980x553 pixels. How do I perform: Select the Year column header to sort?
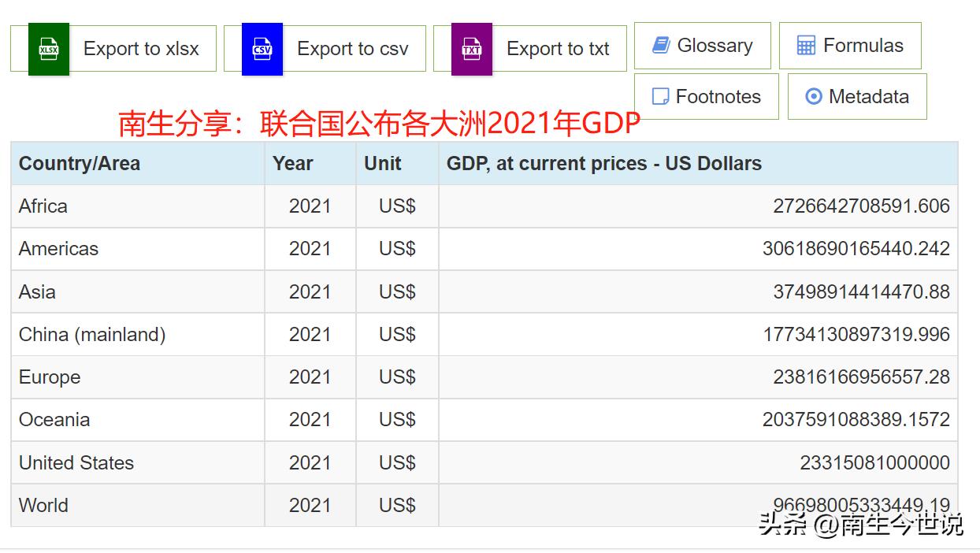292,163
